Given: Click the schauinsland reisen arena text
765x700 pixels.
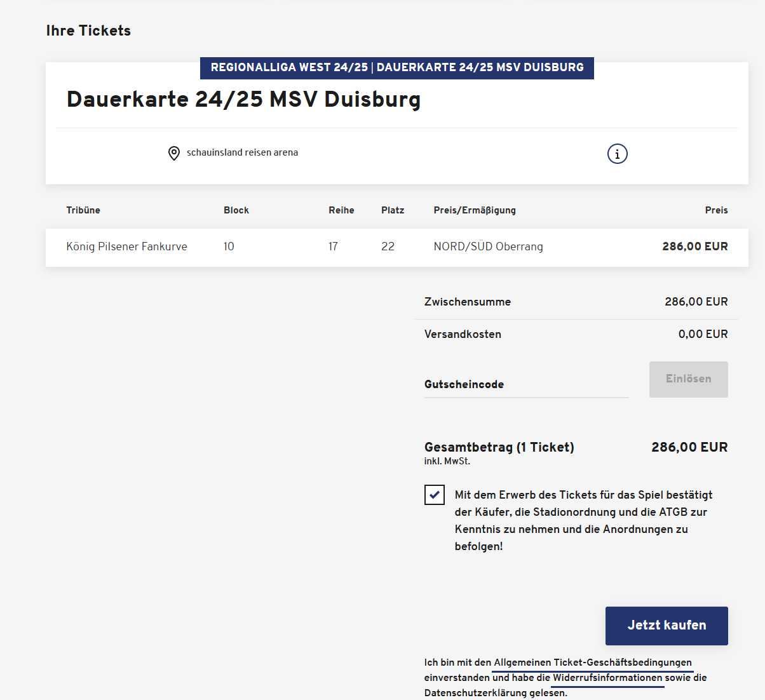Looking at the screenshot, I should (242, 152).
